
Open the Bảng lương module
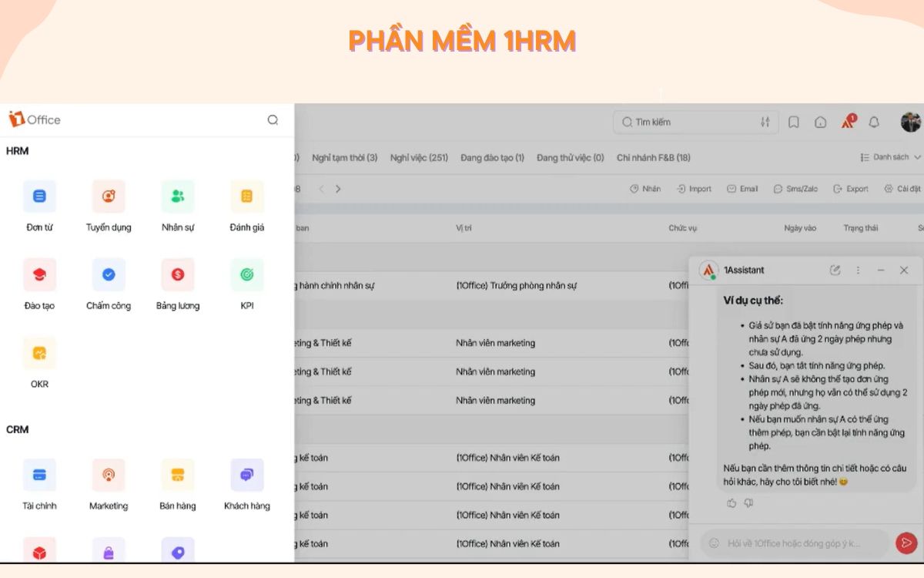178,284
